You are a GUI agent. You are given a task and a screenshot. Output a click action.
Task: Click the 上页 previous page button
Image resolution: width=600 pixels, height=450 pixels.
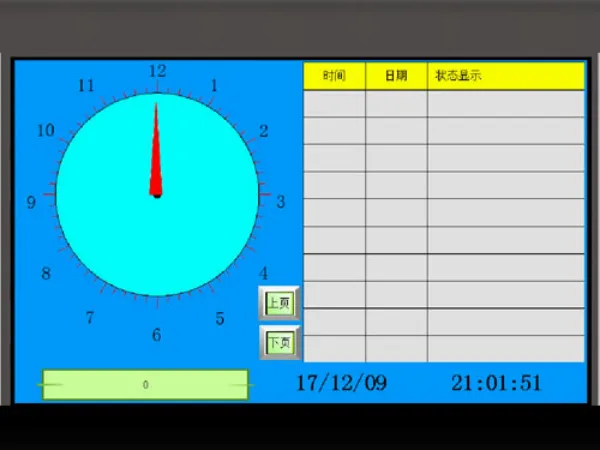tap(280, 302)
